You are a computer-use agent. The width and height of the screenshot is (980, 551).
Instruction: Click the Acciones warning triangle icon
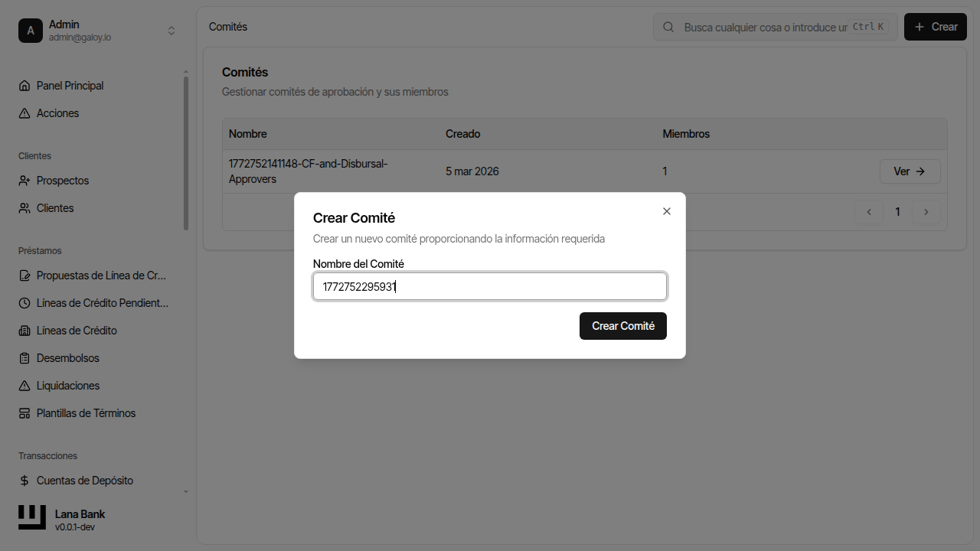click(24, 113)
